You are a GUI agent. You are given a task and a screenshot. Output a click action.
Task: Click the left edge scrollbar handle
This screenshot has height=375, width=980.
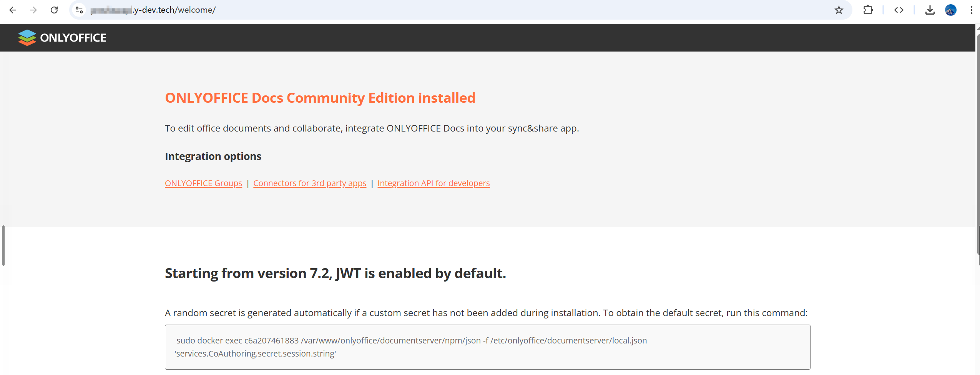pyautogui.click(x=3, y=246)
